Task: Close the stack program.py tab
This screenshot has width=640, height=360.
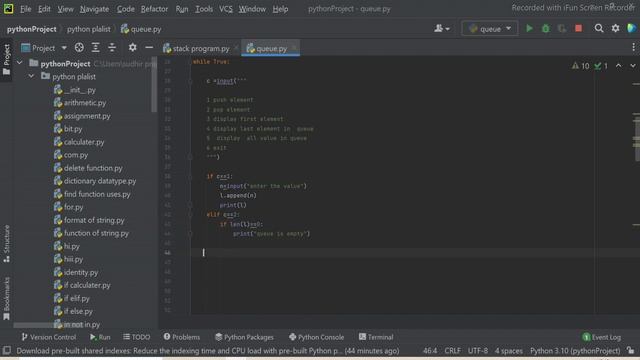Action: (236, 48)
